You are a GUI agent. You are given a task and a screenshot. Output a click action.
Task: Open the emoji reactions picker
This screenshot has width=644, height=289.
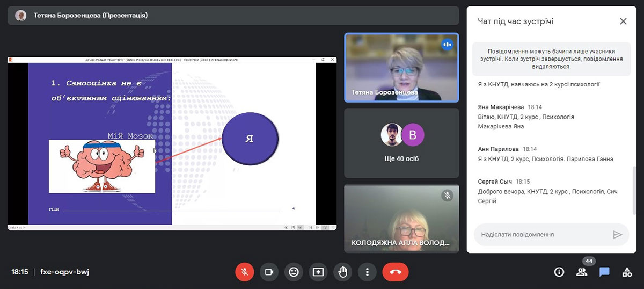(294, 272)
